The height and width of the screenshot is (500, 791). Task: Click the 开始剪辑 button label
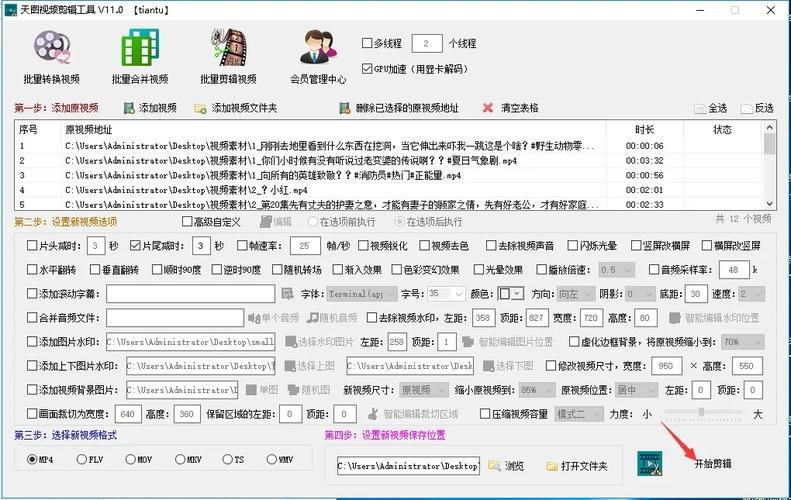(x=713, y=464)
